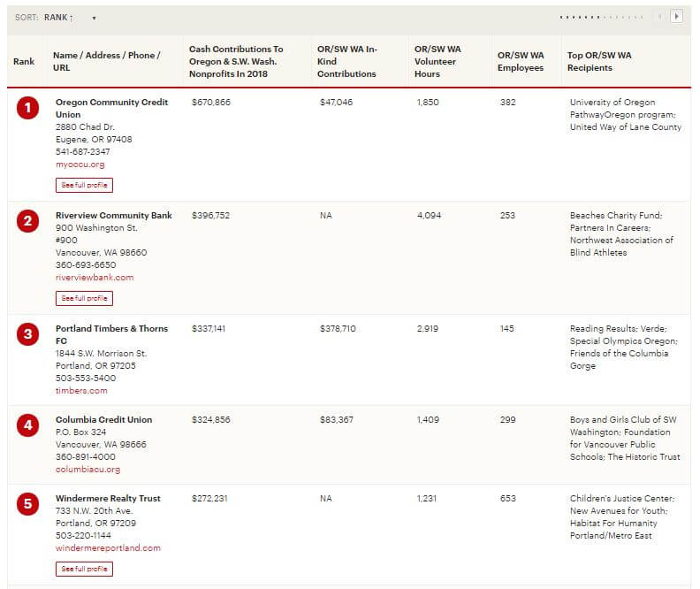Select Columbia Credit Union name

point(104,420)
